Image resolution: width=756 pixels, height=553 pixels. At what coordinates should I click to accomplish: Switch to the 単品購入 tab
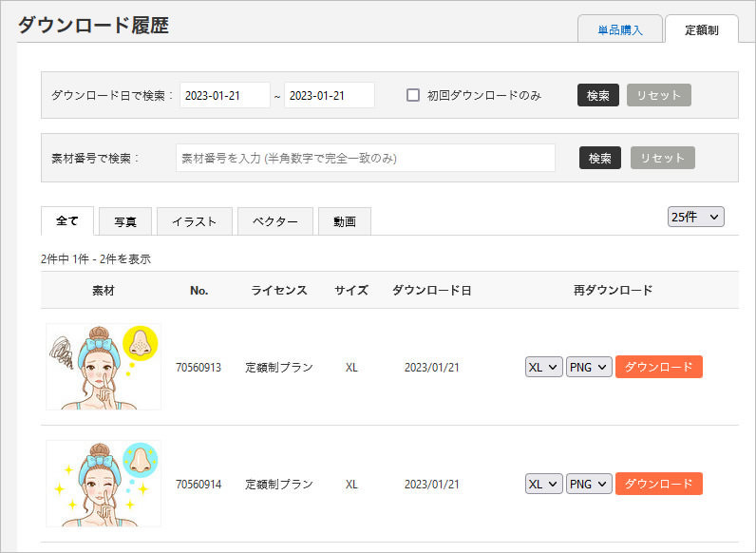pos(619,29)
